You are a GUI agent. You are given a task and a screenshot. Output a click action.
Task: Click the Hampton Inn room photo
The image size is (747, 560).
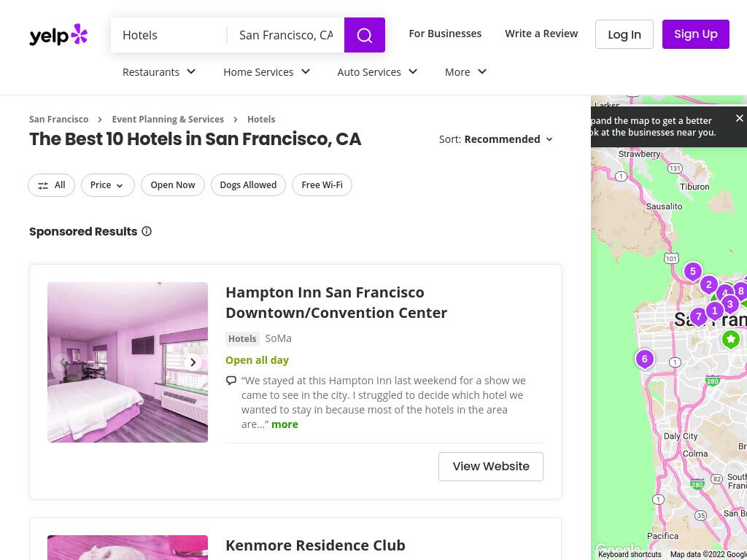[x=128, y=362]
